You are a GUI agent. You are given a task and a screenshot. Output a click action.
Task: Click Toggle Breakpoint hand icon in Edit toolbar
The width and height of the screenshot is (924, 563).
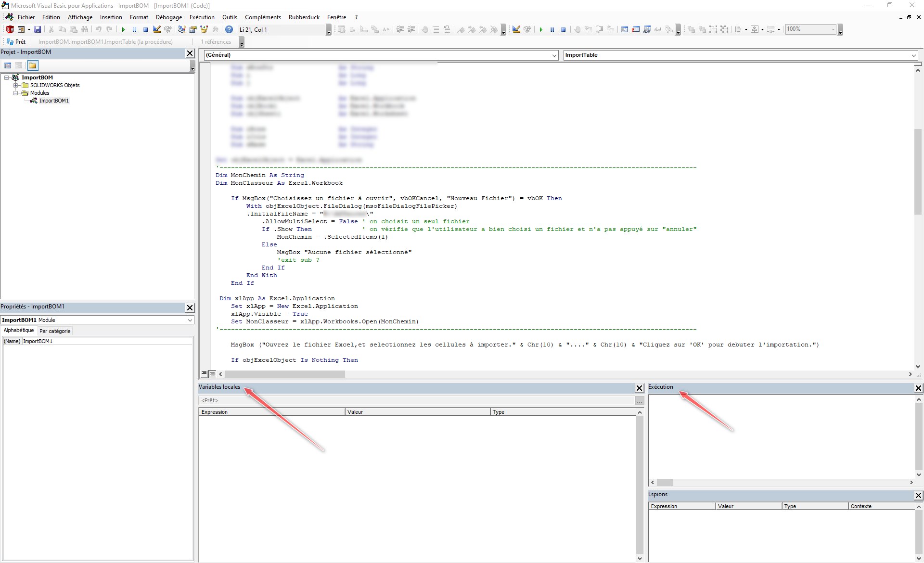[425, 29]
